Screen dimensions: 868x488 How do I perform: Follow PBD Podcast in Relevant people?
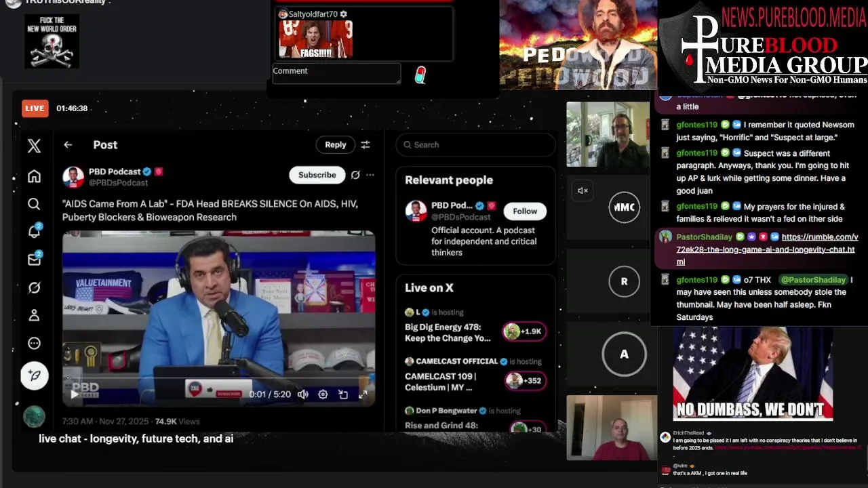point(525,211)
